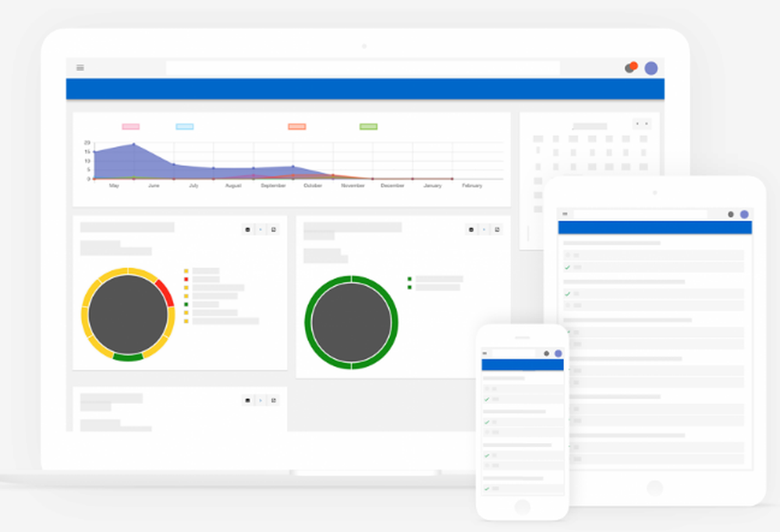This screenshot has width=780, height=532.
Task: Toggle the green legend series on the chart
Action: [369, 126]
